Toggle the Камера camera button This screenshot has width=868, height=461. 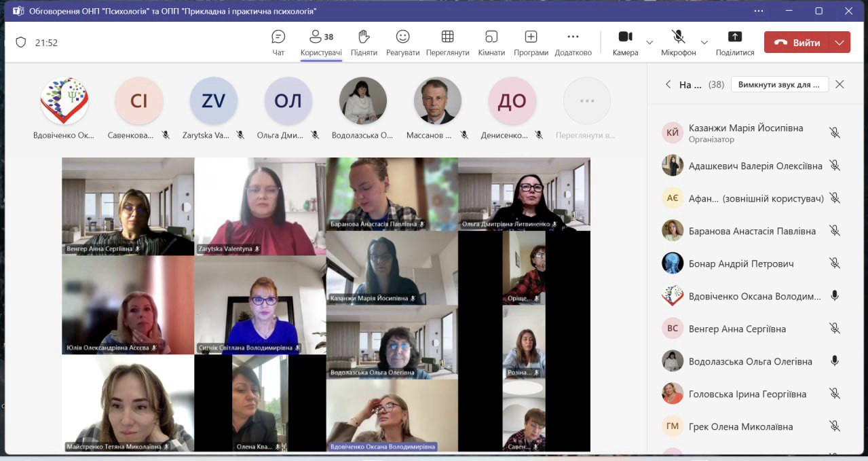[x=625, y=43]
